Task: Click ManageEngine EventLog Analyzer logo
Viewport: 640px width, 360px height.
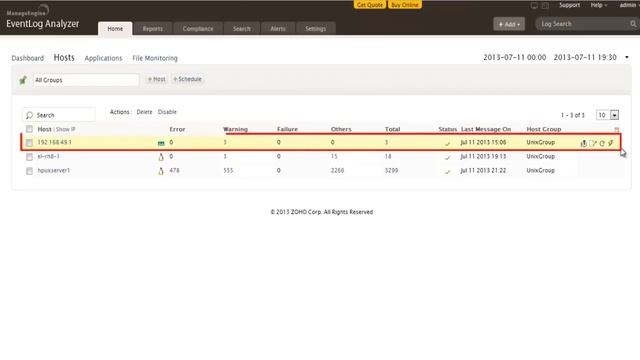Action: coord(42,18)
